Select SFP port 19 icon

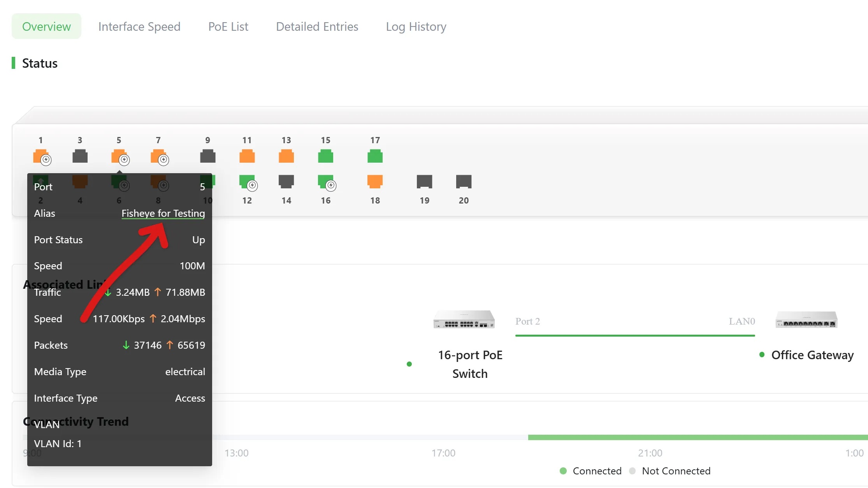tap(424, 181)
